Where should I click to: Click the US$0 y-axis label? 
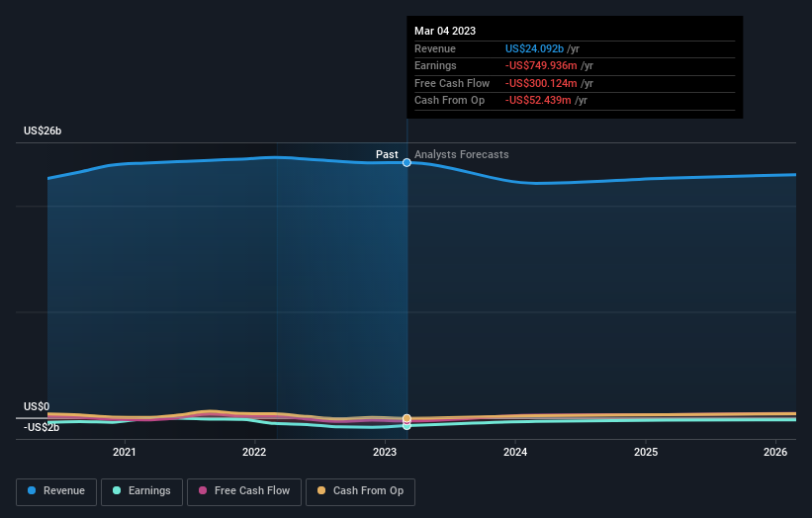point(37,406)
